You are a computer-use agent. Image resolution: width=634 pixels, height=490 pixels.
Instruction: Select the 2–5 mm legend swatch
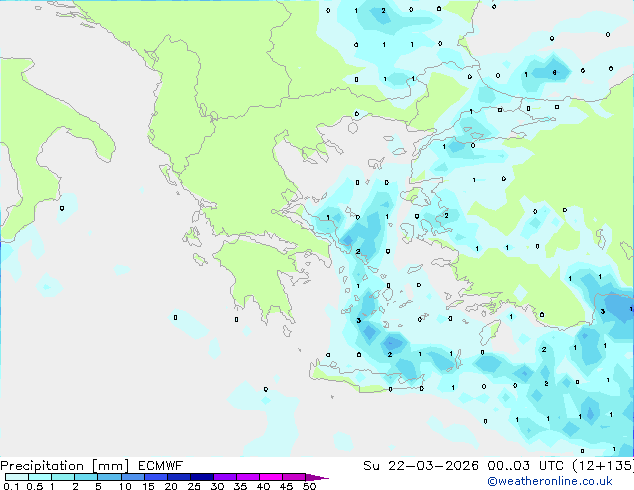[x=86, y=477]
